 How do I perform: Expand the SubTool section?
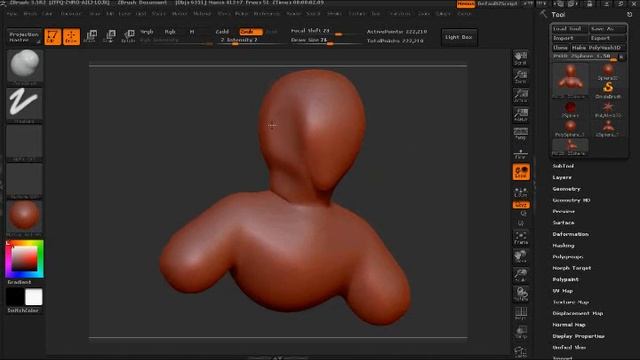(563, 166)
